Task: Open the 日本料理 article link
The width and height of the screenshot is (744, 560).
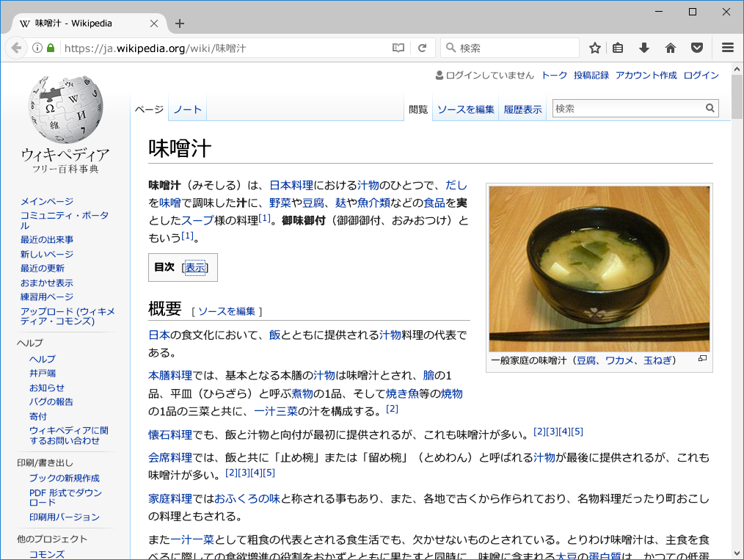Action: pyautogui.click(x=291, y=185)
